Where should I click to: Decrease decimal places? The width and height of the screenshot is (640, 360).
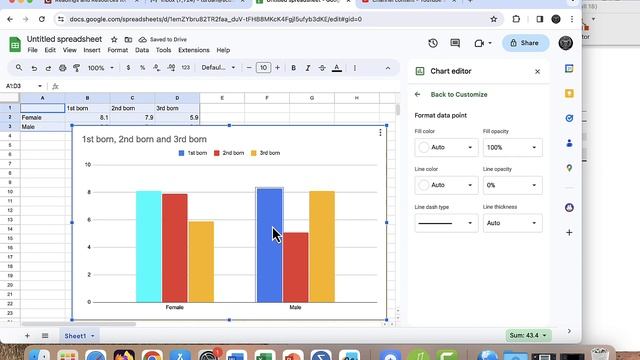coord(157,68)
